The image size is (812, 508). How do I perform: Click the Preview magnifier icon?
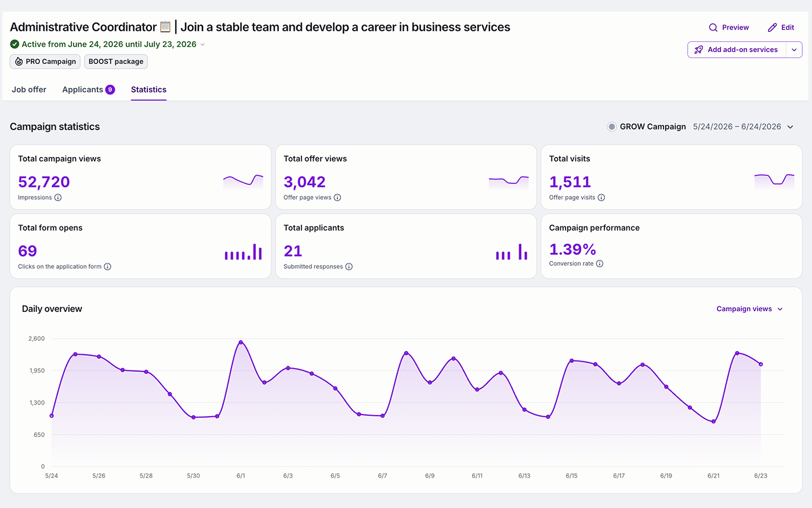coord(713,27)
